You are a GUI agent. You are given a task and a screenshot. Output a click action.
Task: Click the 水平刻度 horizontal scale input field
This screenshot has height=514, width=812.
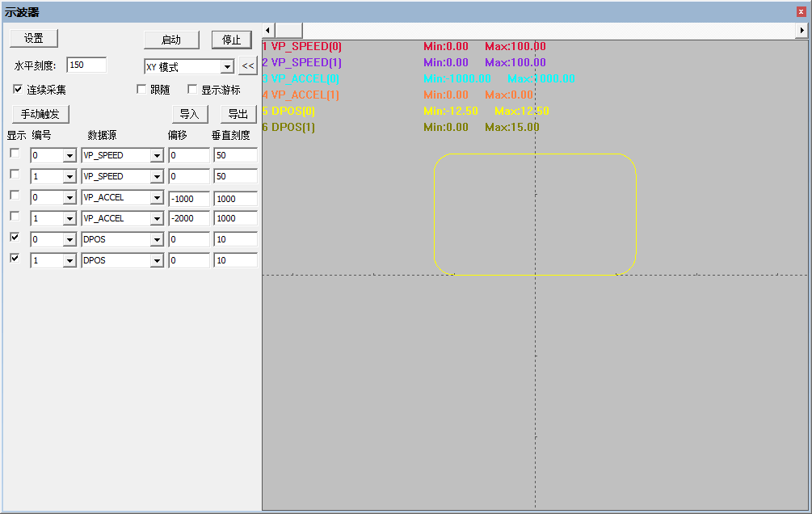(86, 65)
